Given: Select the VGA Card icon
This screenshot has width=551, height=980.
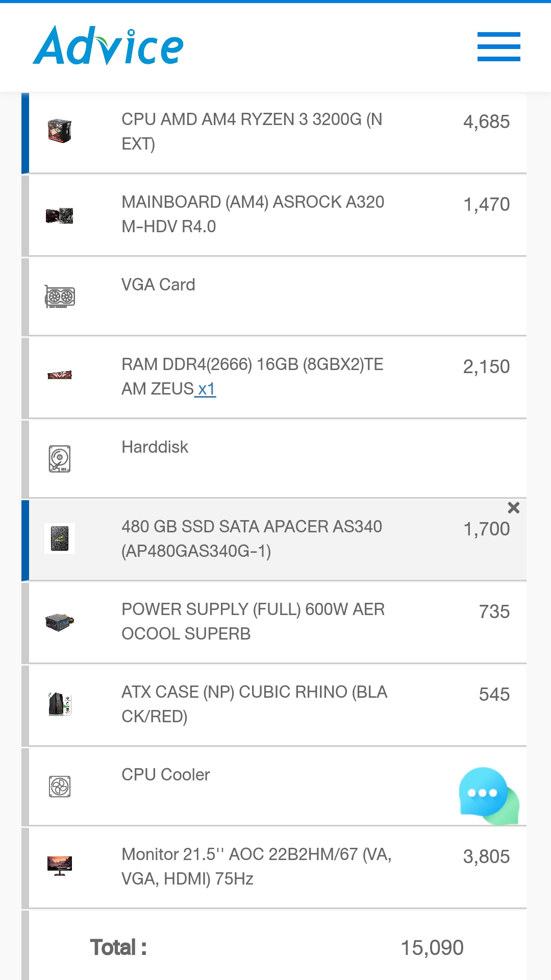Looking at the screenshot, I should pos(60,297).
